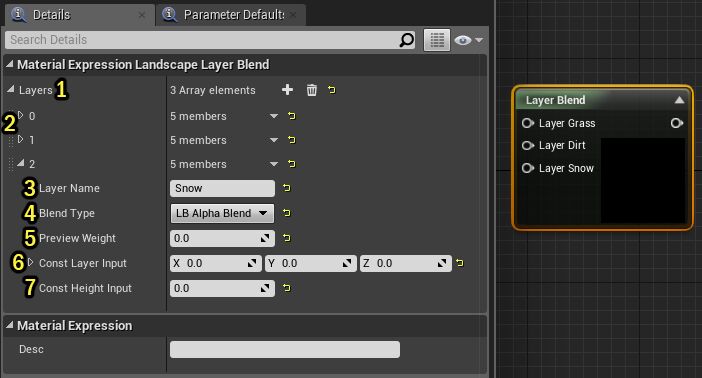Image resolution: width=702 pixels, height=378 pixels.
Task: Open layer 2 element options dropdown arrow
Action: (x=274, y=164)
